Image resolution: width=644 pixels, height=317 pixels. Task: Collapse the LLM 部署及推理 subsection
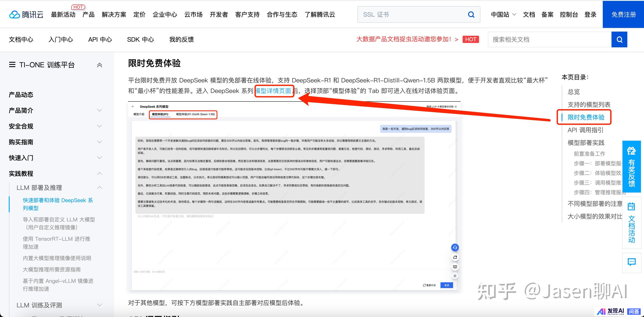pos(100,188)
